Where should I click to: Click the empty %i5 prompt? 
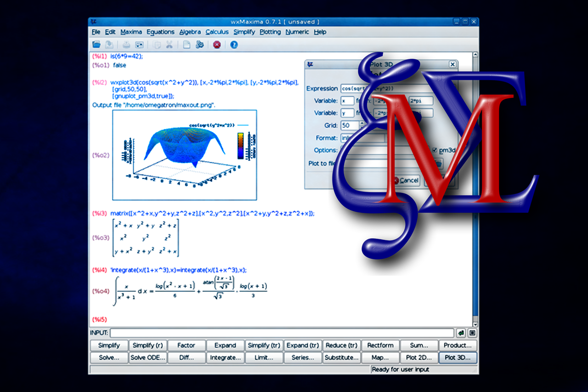100,319
